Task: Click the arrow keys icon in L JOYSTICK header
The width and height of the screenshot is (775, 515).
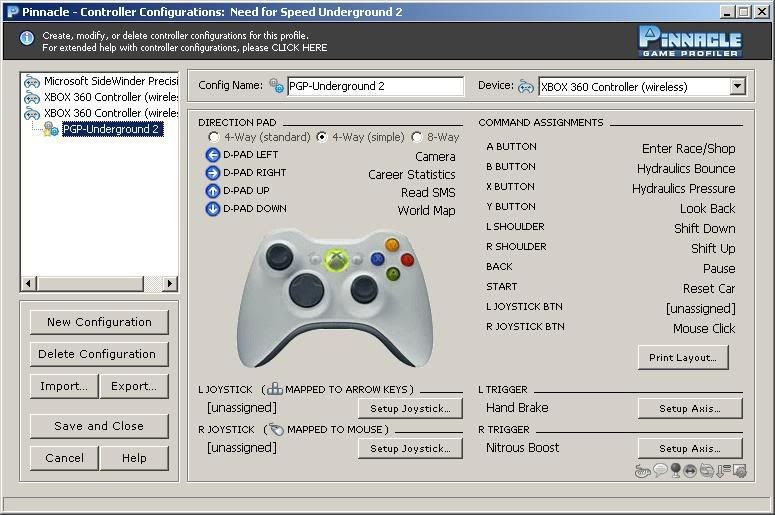Action: coord(275,389)
